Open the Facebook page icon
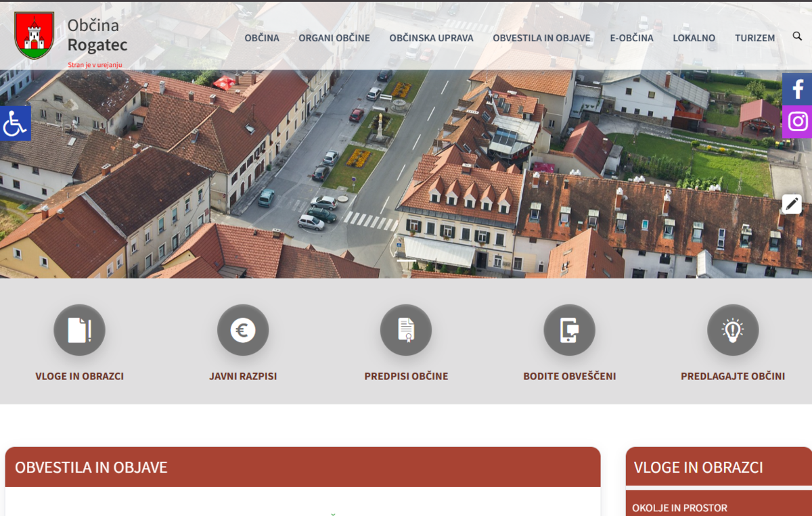The height and width of the screenshot is (516, 812). [x=797, y=88]
